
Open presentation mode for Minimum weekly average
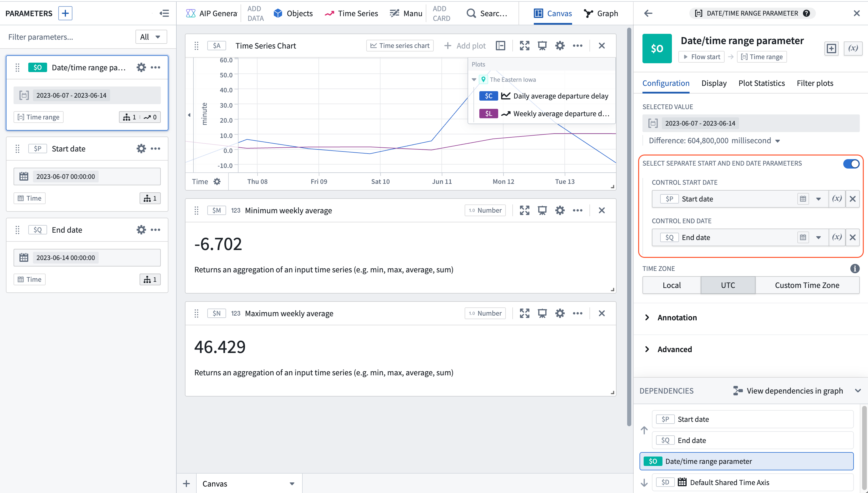coord(542,210)
